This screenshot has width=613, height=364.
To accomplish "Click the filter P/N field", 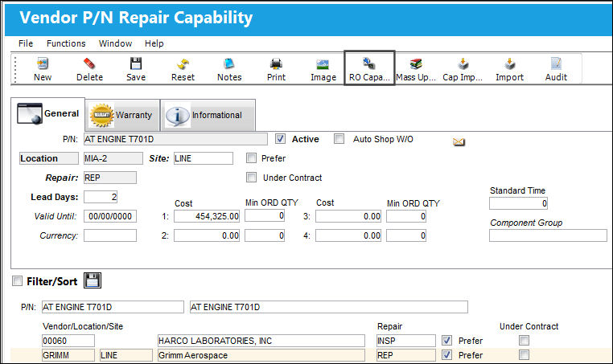I will tap(113, 307).
